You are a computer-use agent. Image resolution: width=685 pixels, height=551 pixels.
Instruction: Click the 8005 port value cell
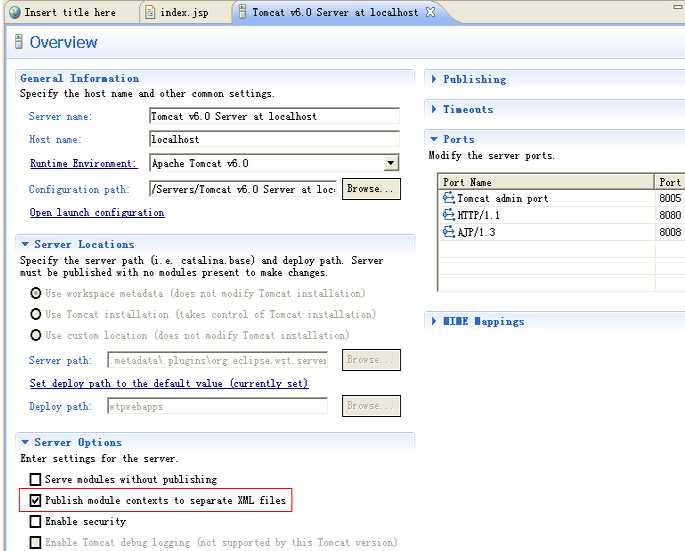(x=670, y=198)
